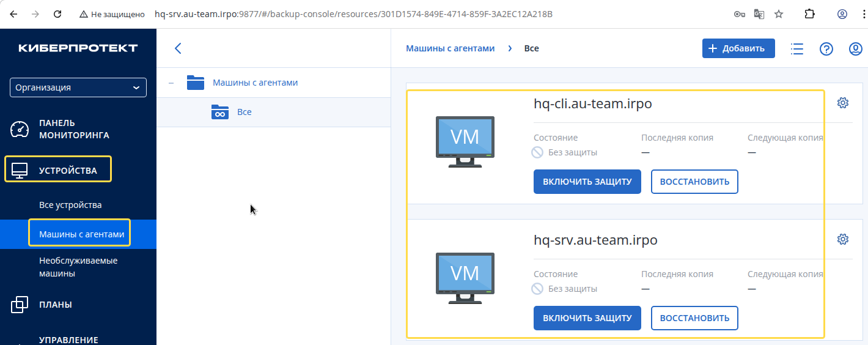Screen dimensions: 868x345
Task: Bookmark this page with the star
Action: [x=779, y=13]
